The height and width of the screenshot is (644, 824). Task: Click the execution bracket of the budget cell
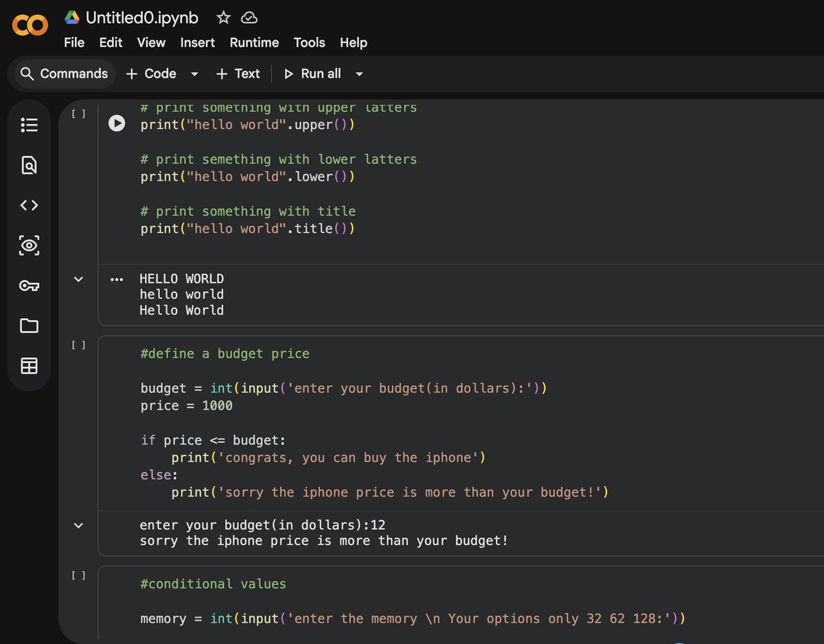coord(79,345)
